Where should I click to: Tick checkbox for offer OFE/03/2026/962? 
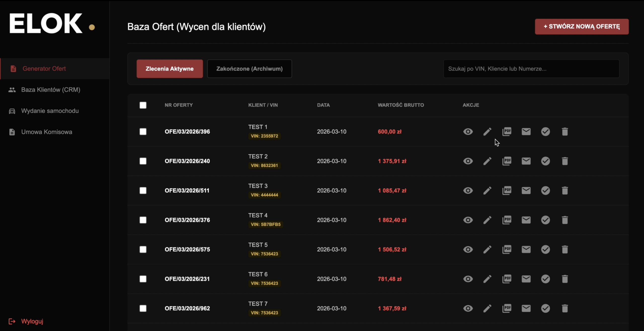point(143,308)
